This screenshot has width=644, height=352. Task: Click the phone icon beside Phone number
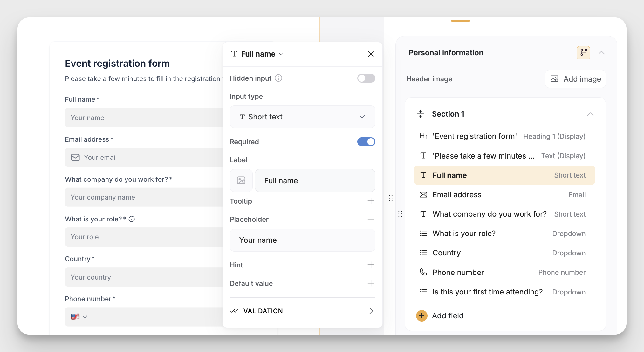click(x=423, y=272)
